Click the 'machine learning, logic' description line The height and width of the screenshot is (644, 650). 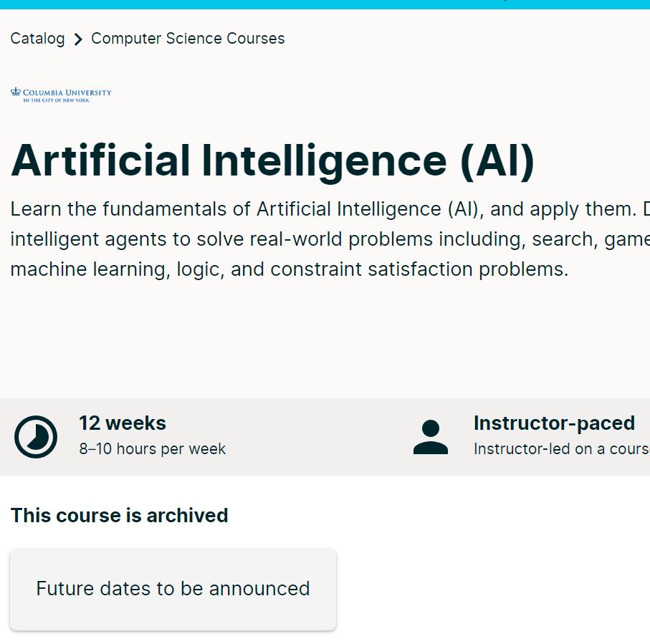pyautogui.click(x=289, y=269)
